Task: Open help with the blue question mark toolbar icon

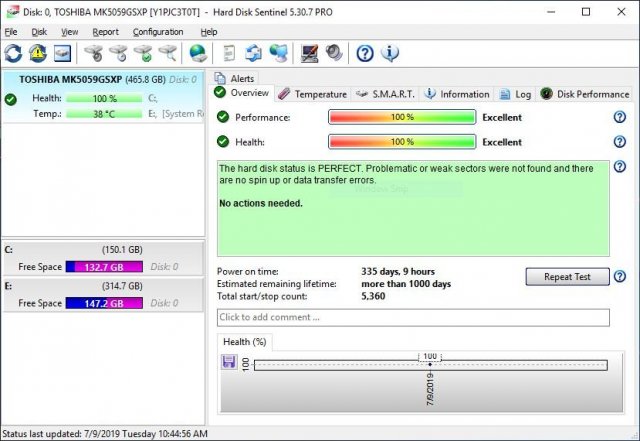Action: (365, 53)
